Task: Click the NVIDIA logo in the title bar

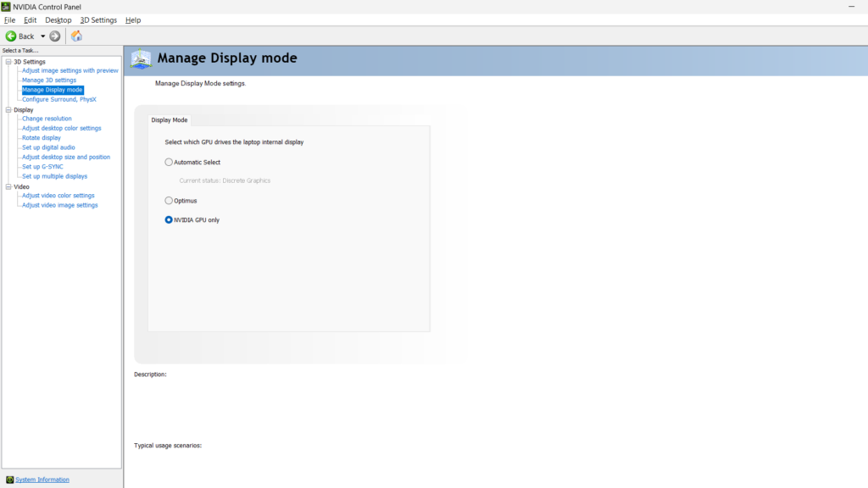Action: pyautogui.click(x=6, y=6)
